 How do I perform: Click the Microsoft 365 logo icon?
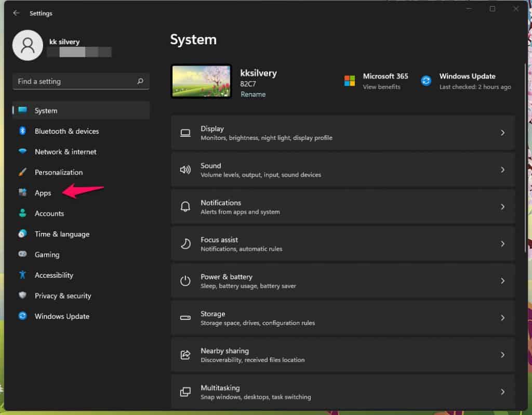click(350, 81)
